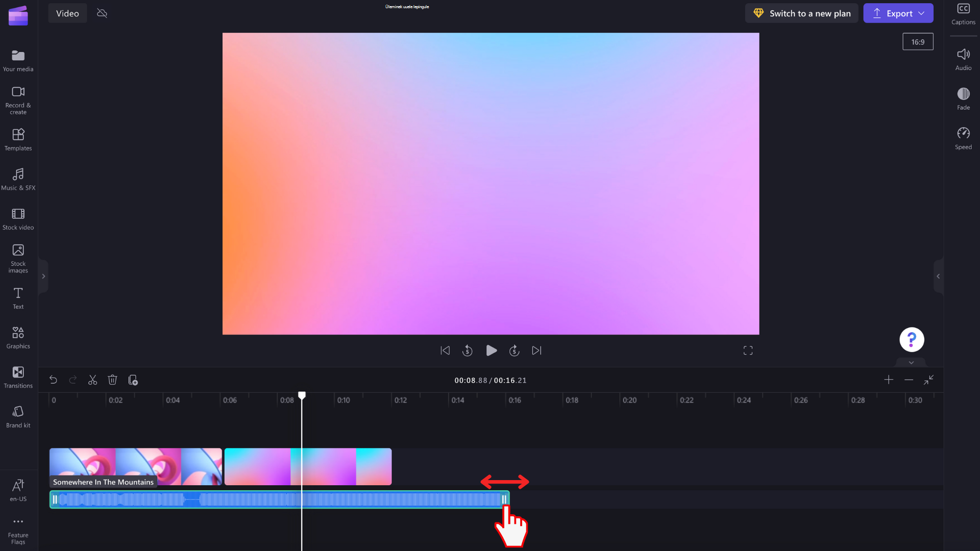This screenshot has width=980, height=551.
Task: Select the Music & SFX tab
Action: [18, 178]
